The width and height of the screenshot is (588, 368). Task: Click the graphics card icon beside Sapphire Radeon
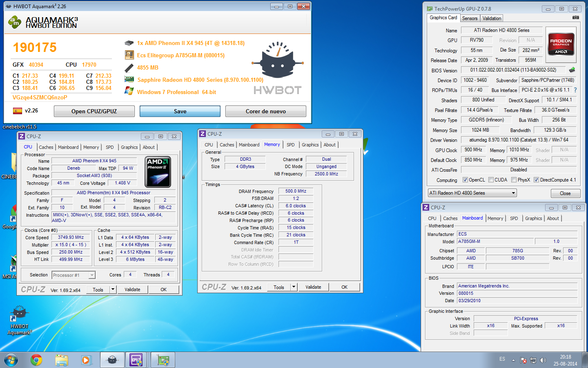[129, 80]
